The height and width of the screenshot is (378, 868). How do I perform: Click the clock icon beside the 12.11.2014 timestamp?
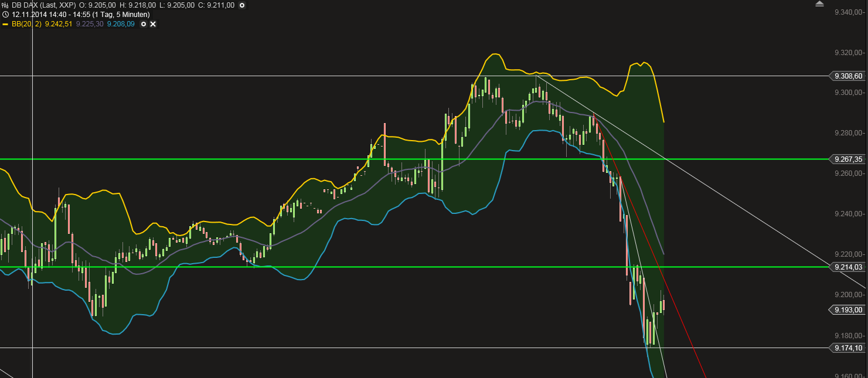pyautogui.click(x=5, y=14)
